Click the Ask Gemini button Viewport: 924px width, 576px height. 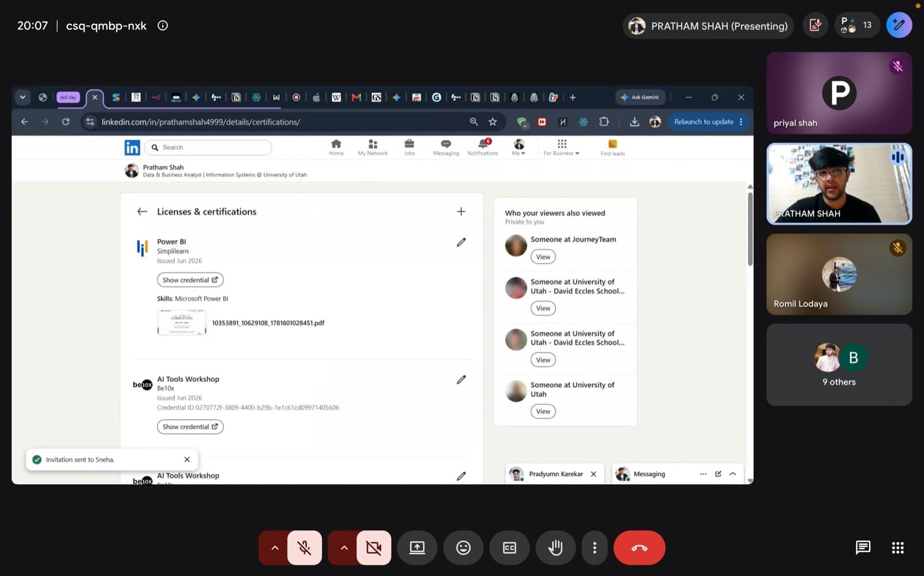(640, 98)
